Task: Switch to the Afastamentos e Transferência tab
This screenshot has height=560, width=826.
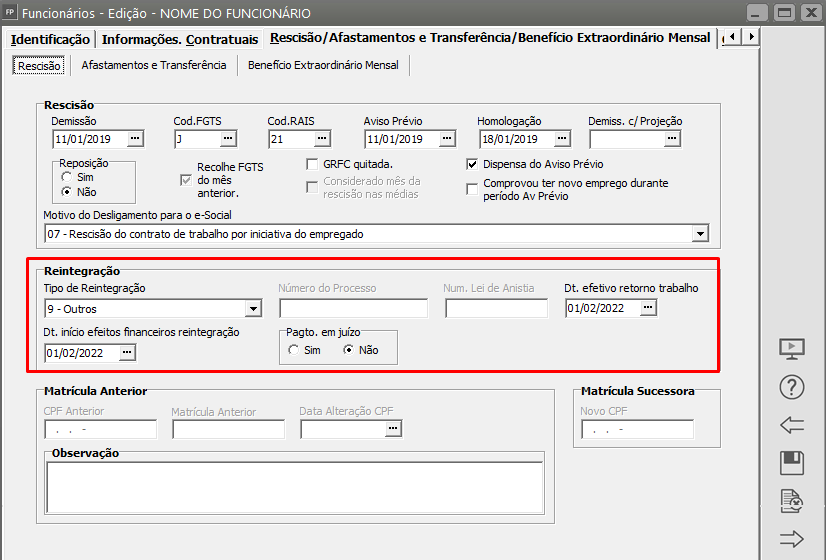Action: (153, 65)
